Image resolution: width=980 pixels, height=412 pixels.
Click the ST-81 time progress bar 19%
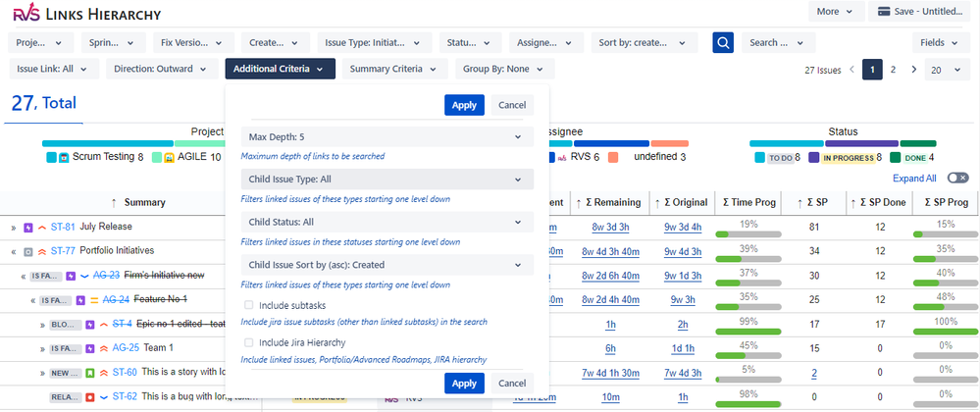(748, 234)
